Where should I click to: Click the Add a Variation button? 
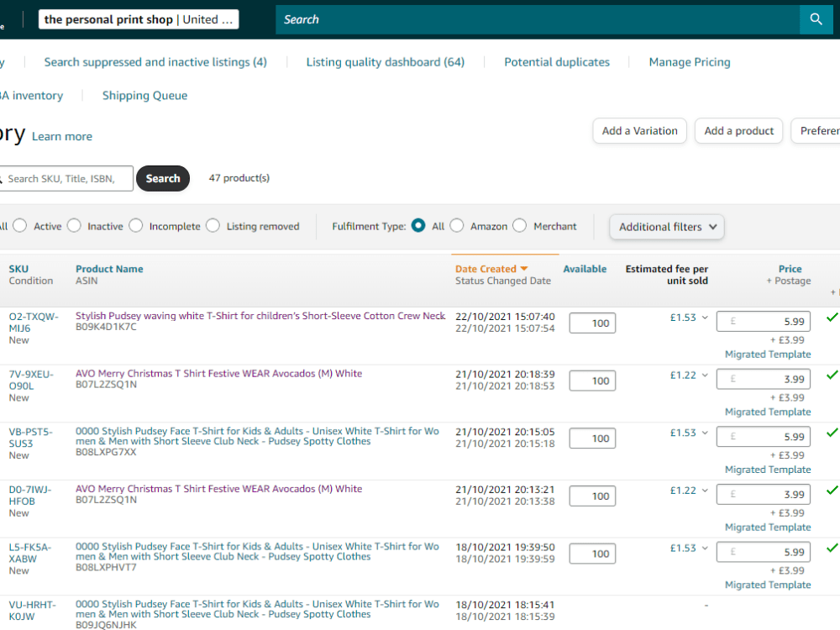click(x=639, y=131)
